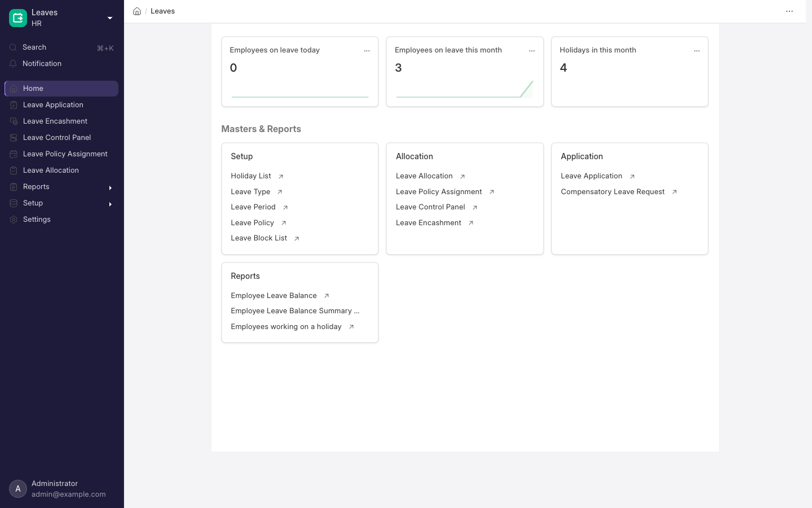Image resolution: width=812 pixels, height=508 pixels.
Task: Open Leave Encashment in Allocation card
Action: pyautogui.click(x=429, y=223)
